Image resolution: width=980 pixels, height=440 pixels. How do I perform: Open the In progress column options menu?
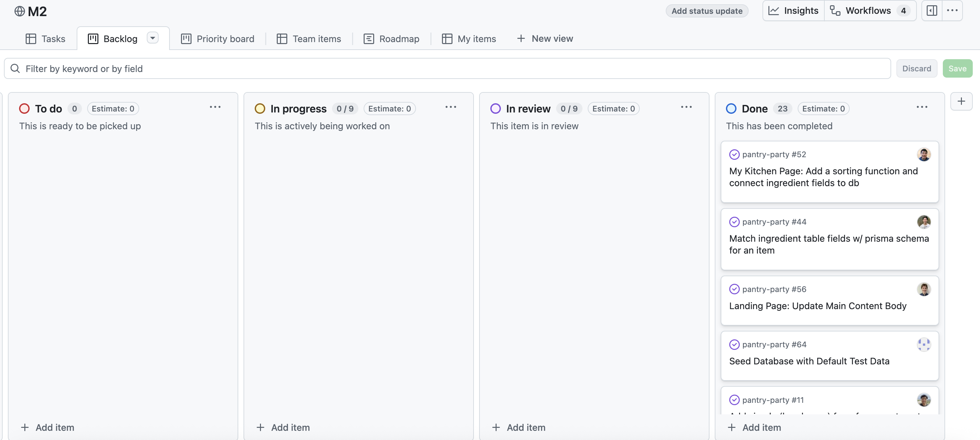[x=451, y=107]
